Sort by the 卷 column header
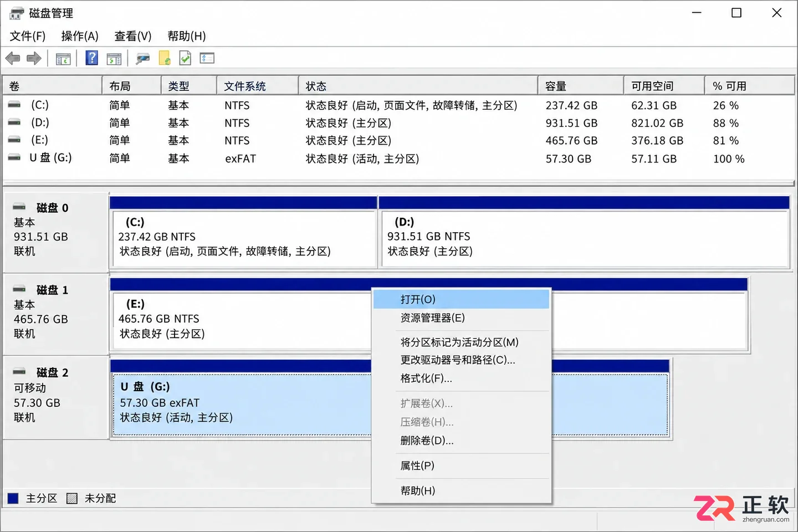This screenshot has height=532, width=798. pos(52,86)
